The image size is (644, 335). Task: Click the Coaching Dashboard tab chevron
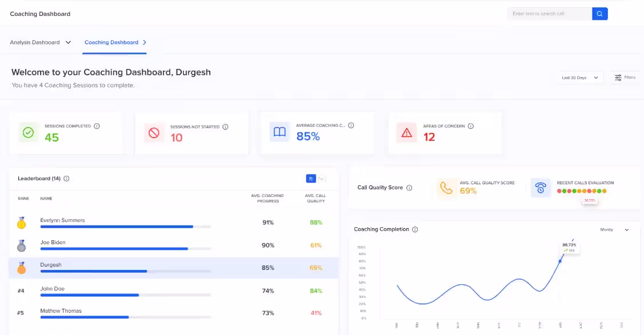click(145, 42)
